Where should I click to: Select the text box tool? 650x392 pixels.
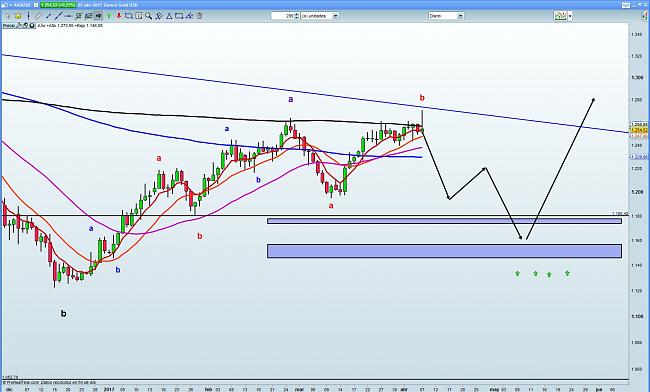(138, 16)
